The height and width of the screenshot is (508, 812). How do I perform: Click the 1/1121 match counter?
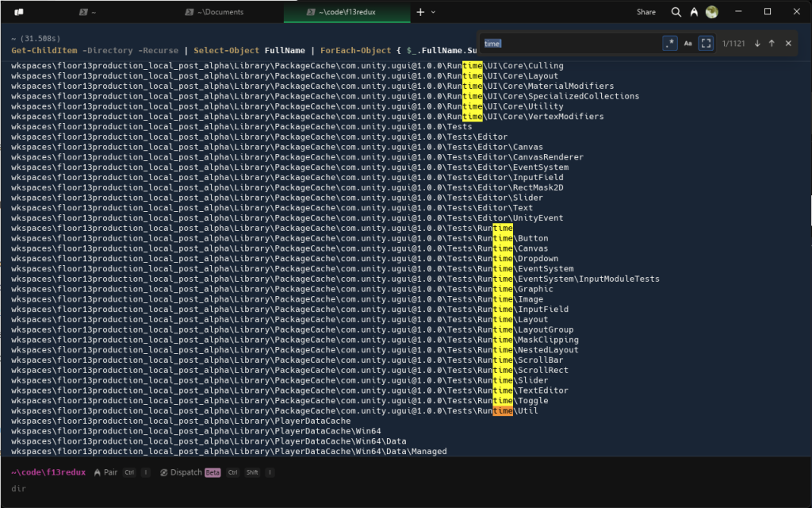click(x=733, y=44)
